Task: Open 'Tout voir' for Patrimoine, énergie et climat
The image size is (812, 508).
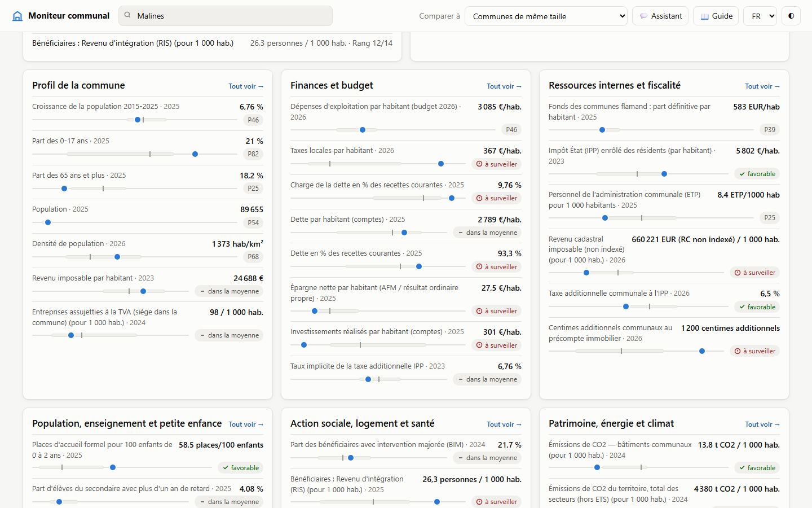Action: pyautogui.click(x=762, y=424)
